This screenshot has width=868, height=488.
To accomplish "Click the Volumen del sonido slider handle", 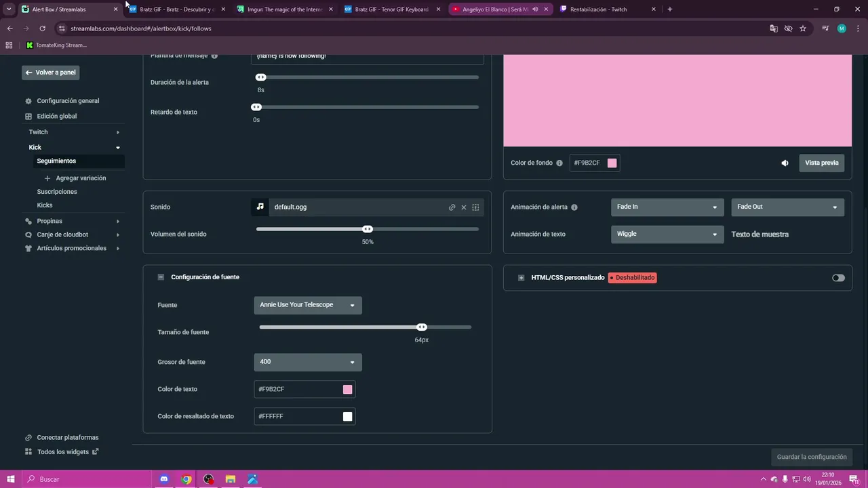I will pyautogui.click(x=368, y=229).
